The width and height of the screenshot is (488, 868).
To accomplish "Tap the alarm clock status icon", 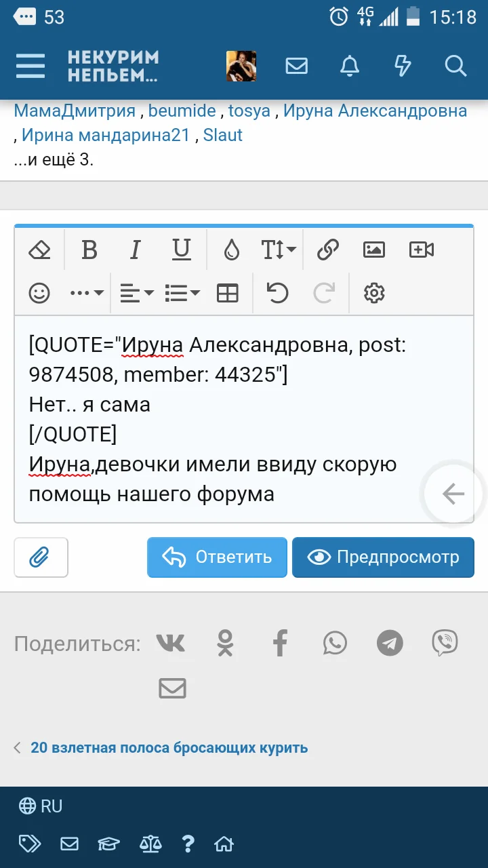I will (x=338, y=16).
